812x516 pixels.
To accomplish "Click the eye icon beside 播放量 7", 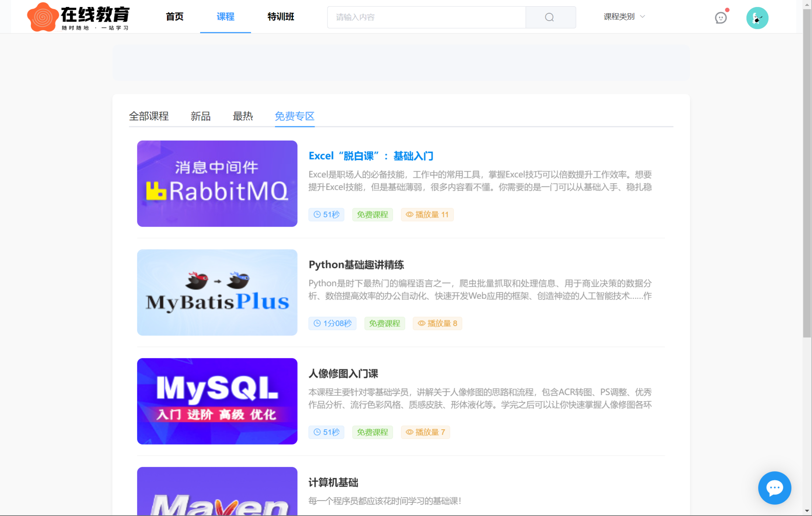I will (409, 432).
